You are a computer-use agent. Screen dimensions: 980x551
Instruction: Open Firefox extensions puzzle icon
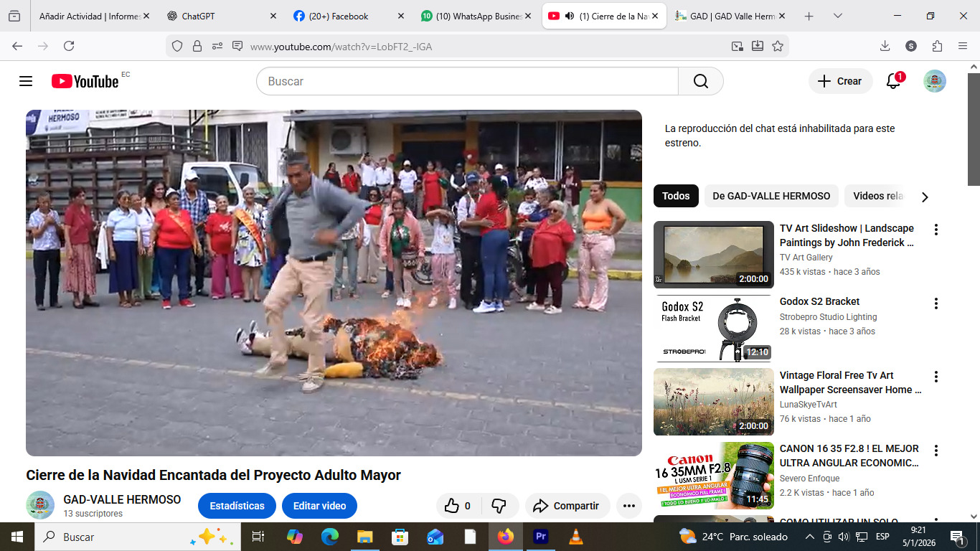coord(937,46)
